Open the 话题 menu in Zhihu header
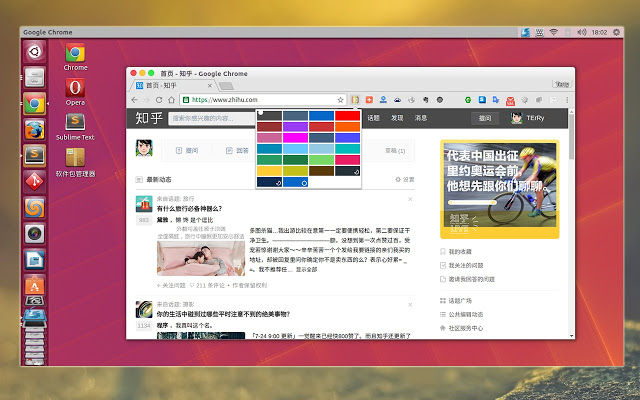 click(373, 118)
